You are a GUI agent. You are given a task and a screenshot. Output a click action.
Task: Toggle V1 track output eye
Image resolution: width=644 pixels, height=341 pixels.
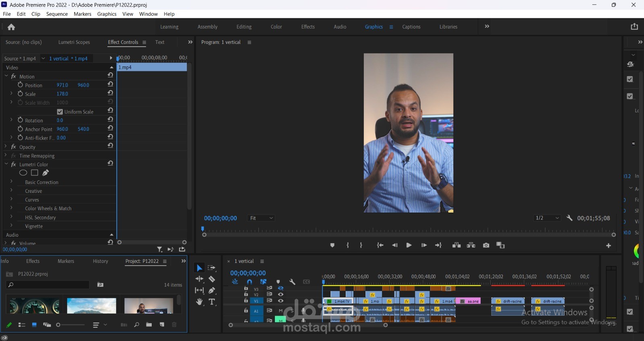pyautogui.click(x=281, y=301)
